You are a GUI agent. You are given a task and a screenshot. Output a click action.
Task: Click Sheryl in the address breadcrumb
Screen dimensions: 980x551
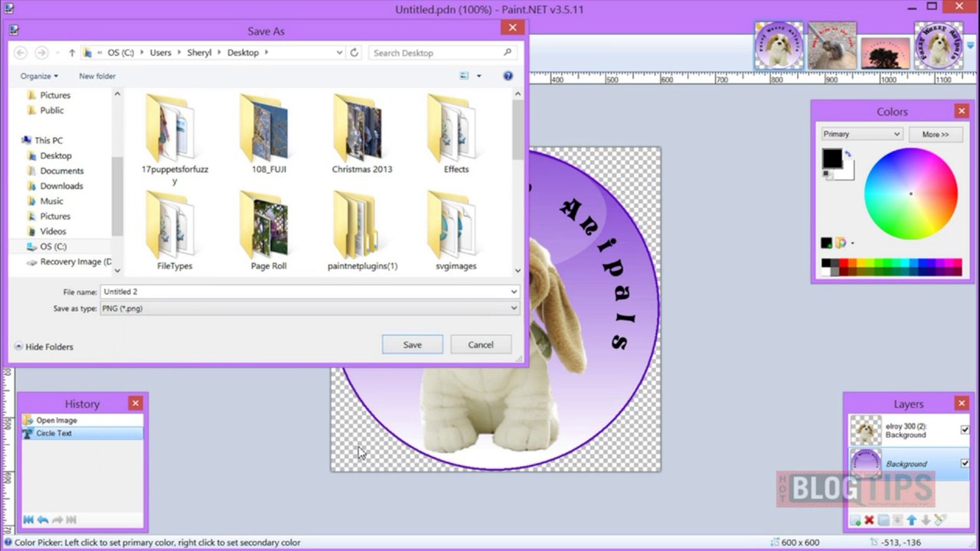tap(199, 53)
